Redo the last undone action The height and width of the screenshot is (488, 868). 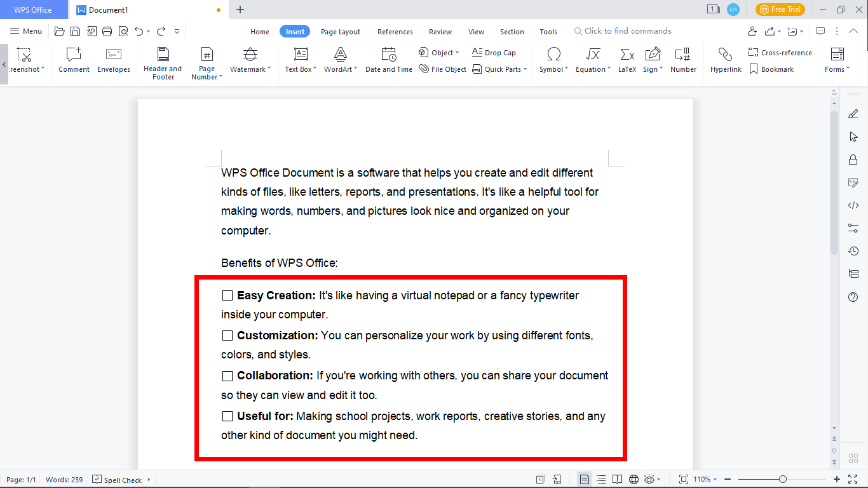[x=161, y=31]
